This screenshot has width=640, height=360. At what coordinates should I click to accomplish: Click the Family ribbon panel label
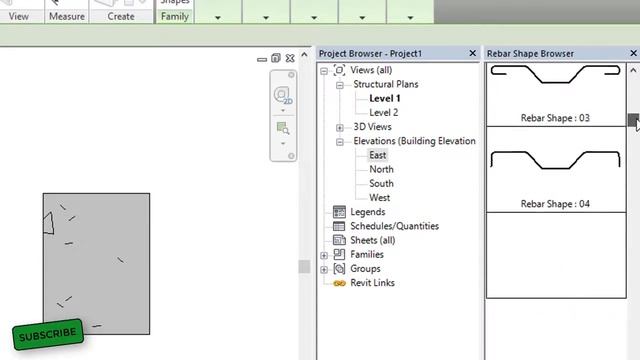tap(175, 16)
